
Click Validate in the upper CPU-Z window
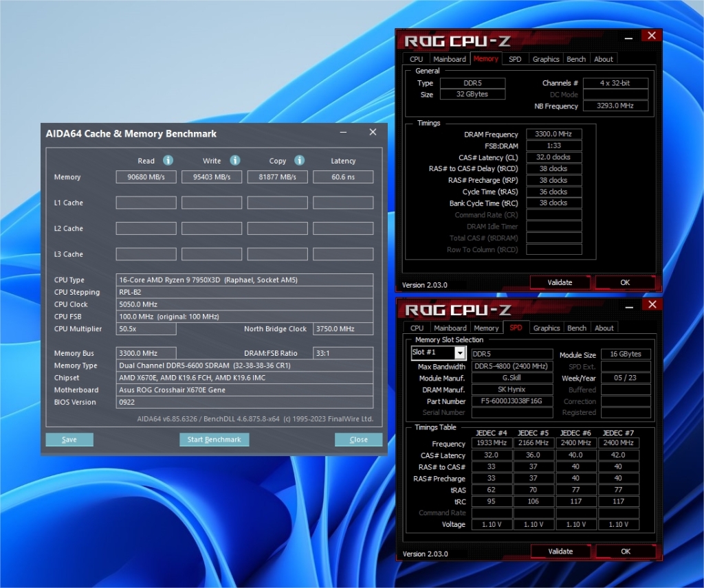560,282
